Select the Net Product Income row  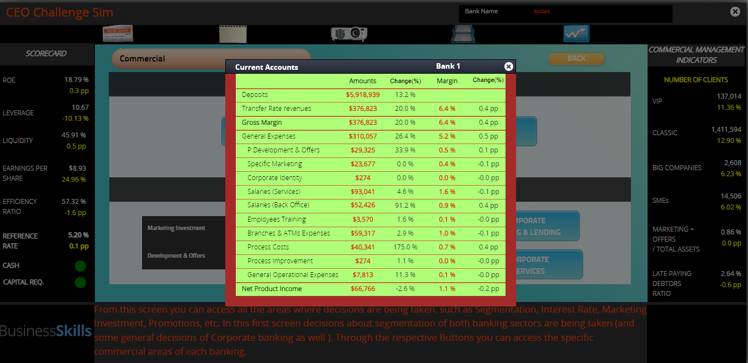(371, 289)
